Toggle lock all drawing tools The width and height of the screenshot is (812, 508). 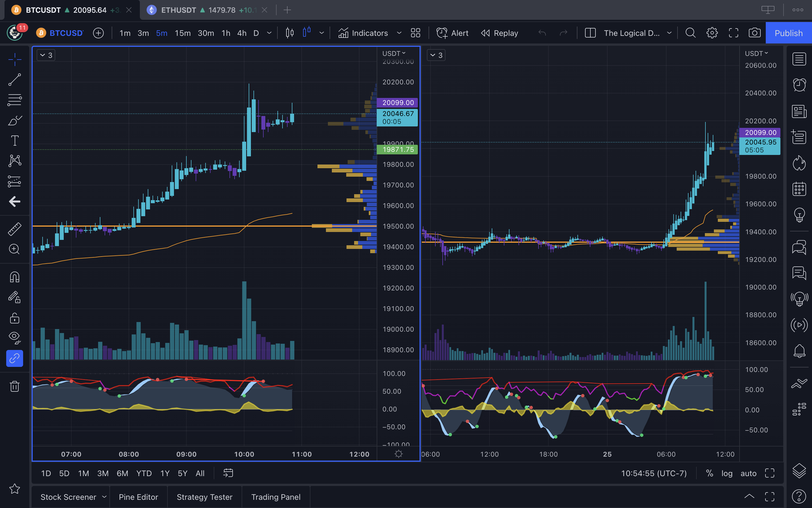point(15,318)
